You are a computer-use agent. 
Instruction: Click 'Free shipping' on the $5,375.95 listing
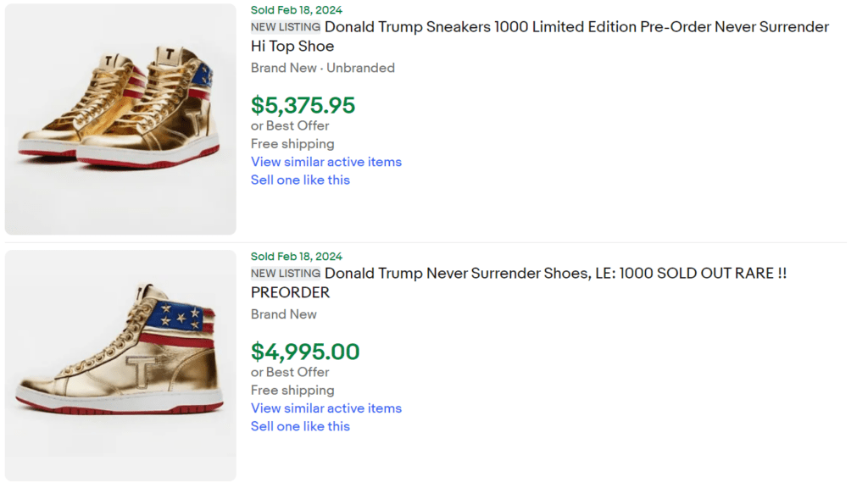(292, 144)
